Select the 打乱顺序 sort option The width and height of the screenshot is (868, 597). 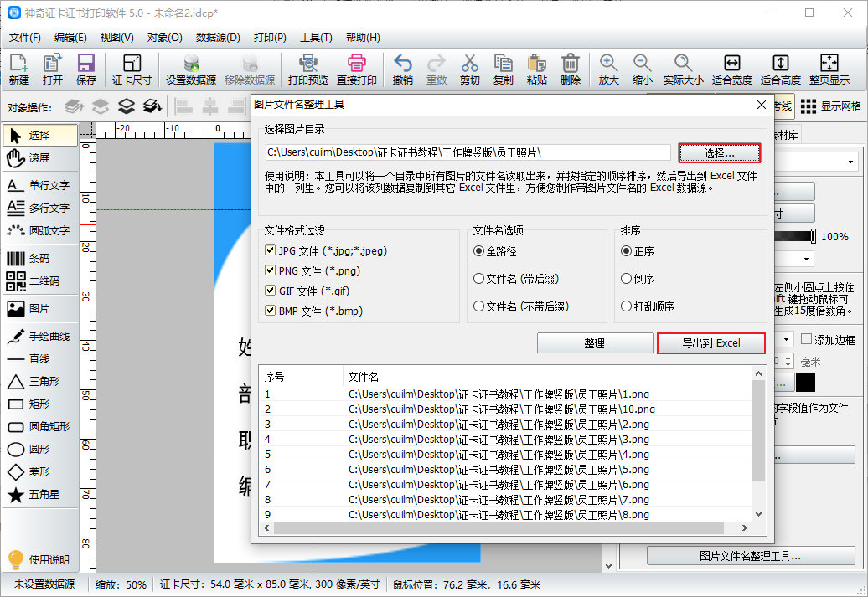click(x=626, y=306)
